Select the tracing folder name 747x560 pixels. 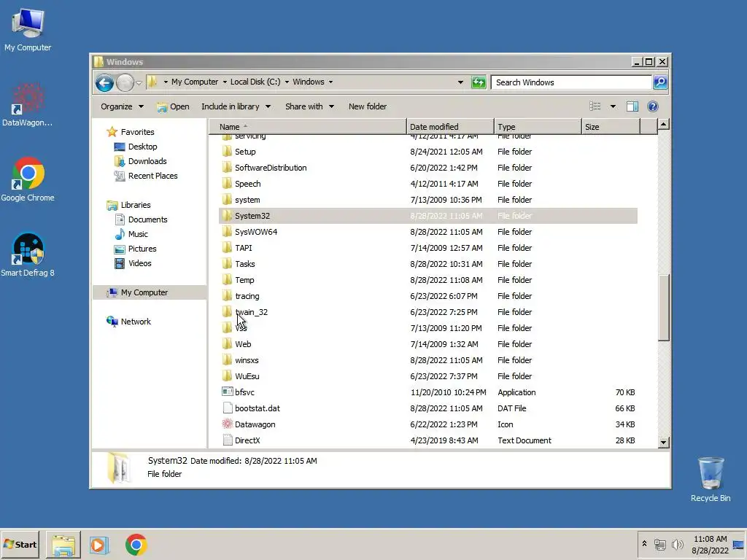point(247,296)
